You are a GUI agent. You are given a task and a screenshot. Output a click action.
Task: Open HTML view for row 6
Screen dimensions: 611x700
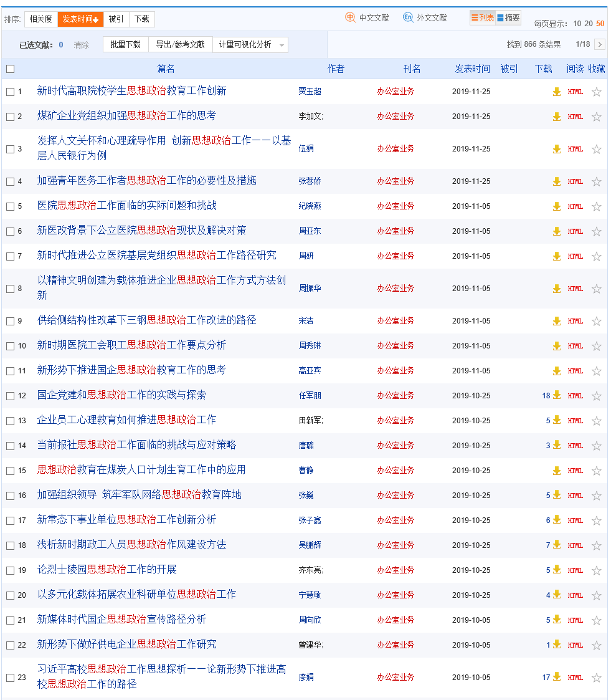[x=575, y=232]
